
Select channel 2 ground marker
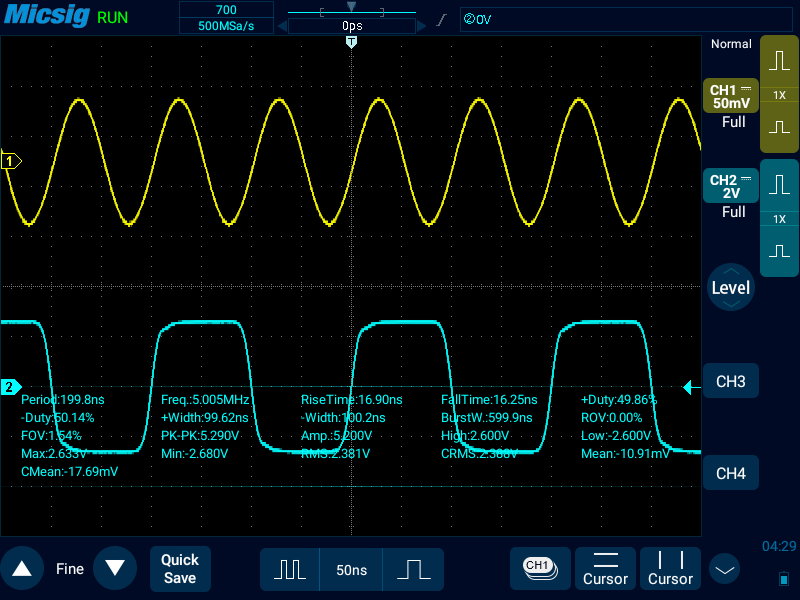[11, 387]
